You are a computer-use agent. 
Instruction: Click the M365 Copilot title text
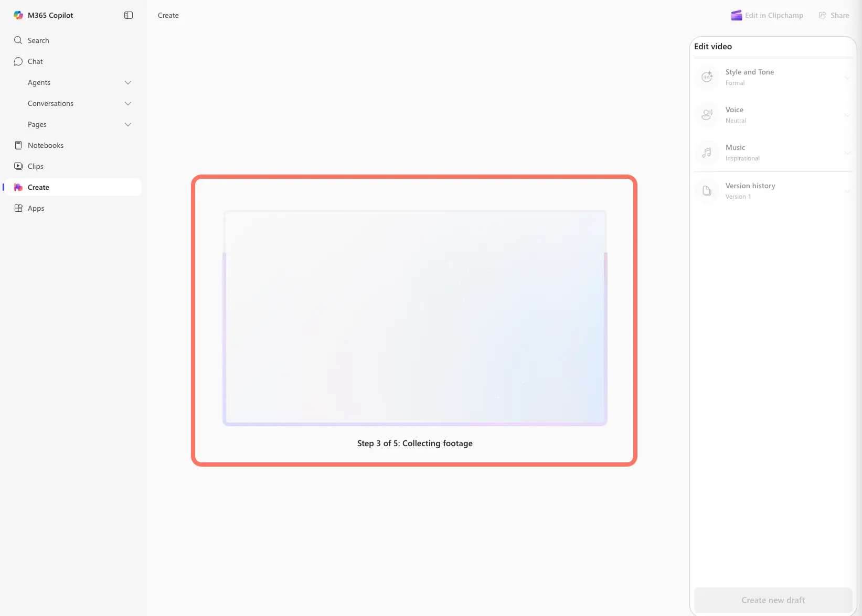click(x=50, y=15)
